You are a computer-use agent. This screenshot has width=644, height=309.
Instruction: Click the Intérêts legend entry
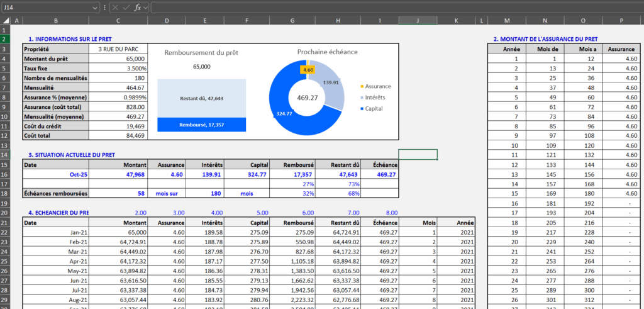tap(375, 98)
